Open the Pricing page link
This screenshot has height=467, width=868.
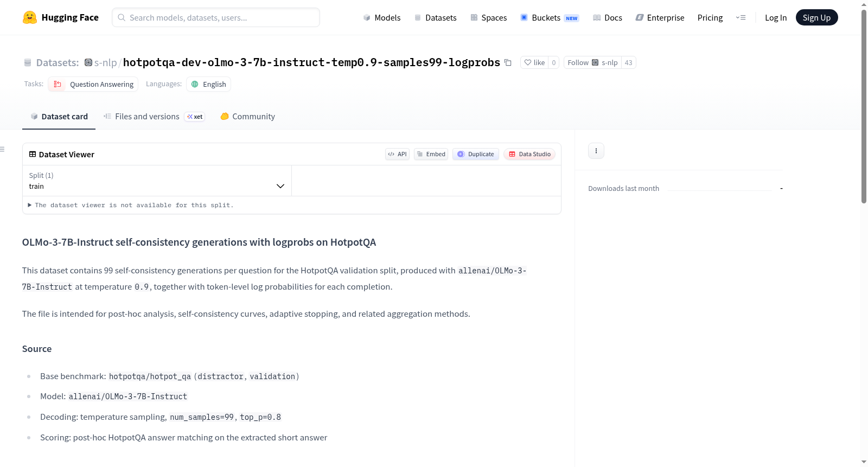tap(710, 17)
